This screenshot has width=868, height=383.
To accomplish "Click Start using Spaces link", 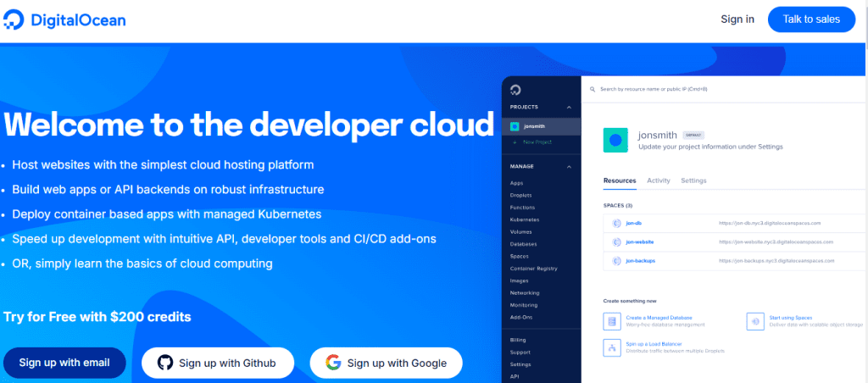I will [791, 318].
